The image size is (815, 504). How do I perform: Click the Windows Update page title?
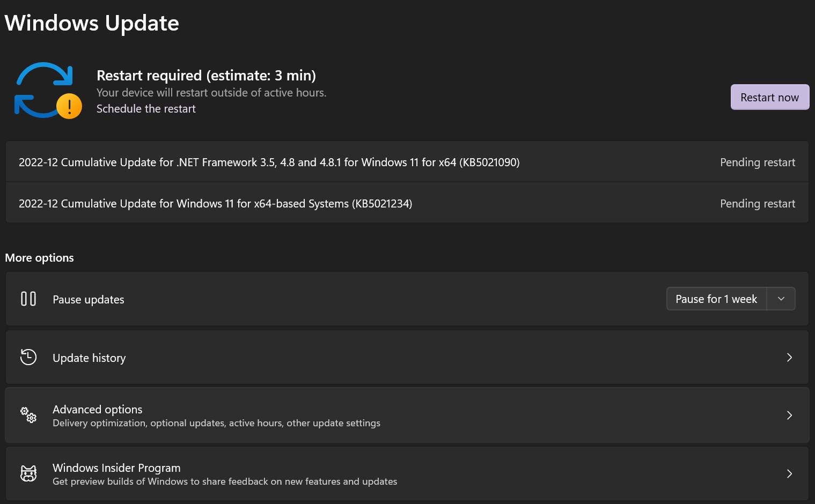point(91,23)
